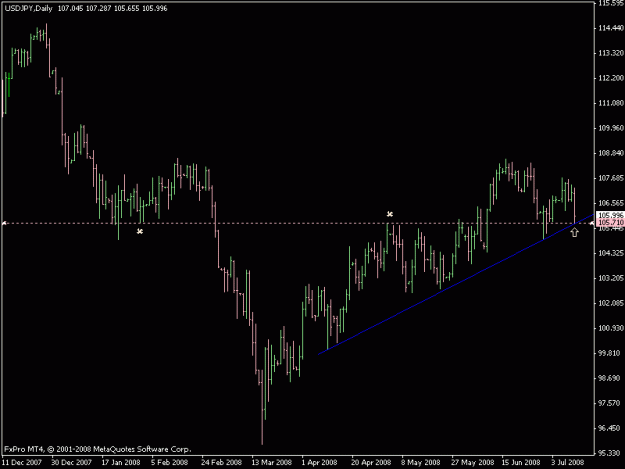Click the USDJPY,Daily chart title text

(29, 8)
